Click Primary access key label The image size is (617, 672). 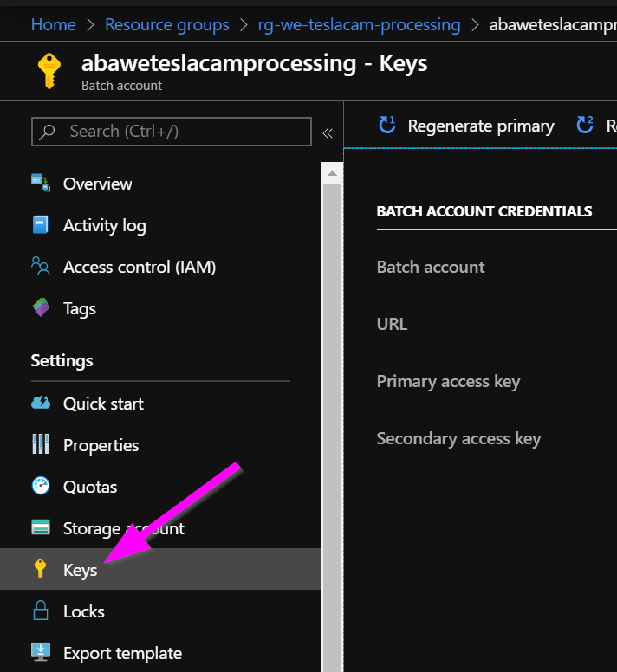[x=448, y=382]
